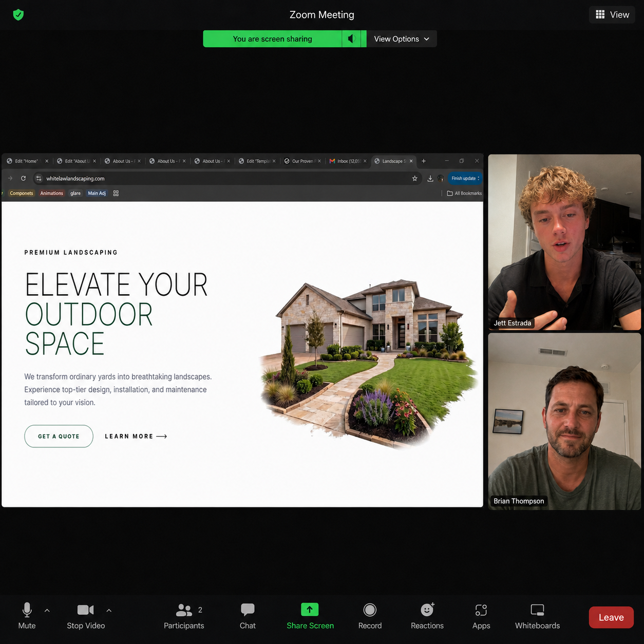Close the Landscape browser tab
This screenshot has height=644, width=644.
click(411, 161)
